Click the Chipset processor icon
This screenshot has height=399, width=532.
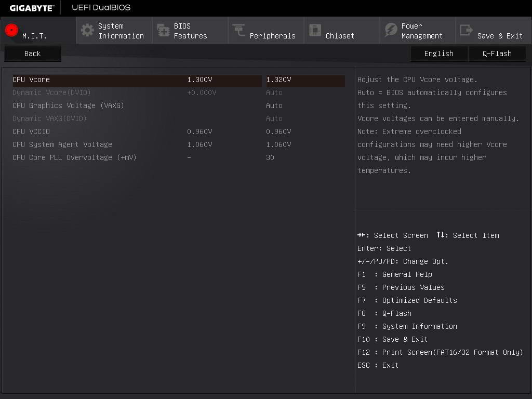pyautogui.click(x=315, y=30)
